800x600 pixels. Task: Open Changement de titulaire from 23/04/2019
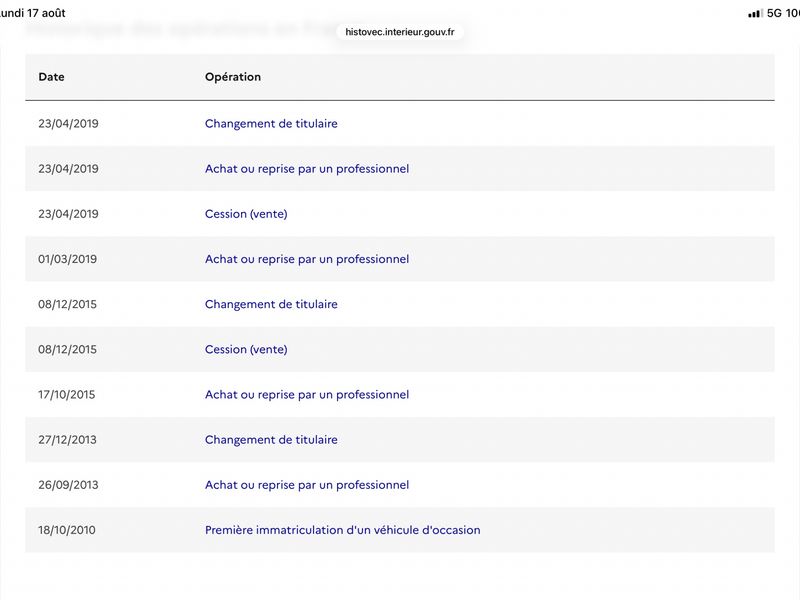click(271, 123)
